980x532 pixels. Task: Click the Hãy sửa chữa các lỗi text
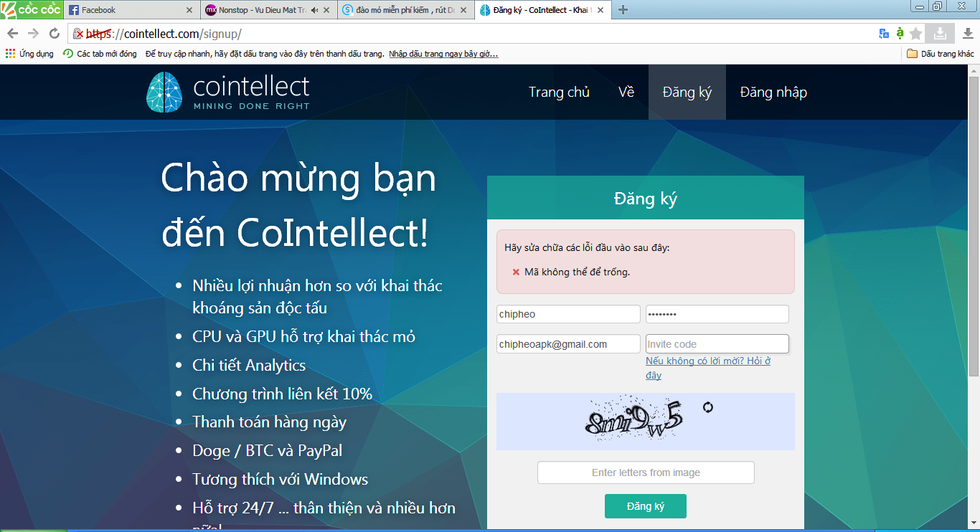587,248
